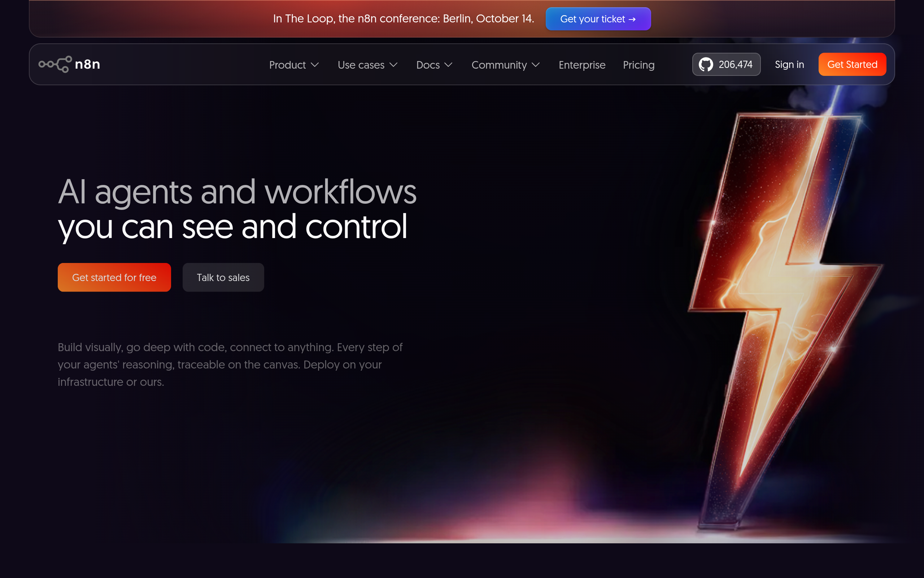Click the In The Loop conference announcement text
Image resolution: width=924 pixels, height=578 pixels.
pyautogui.click(x=404, y=18)
